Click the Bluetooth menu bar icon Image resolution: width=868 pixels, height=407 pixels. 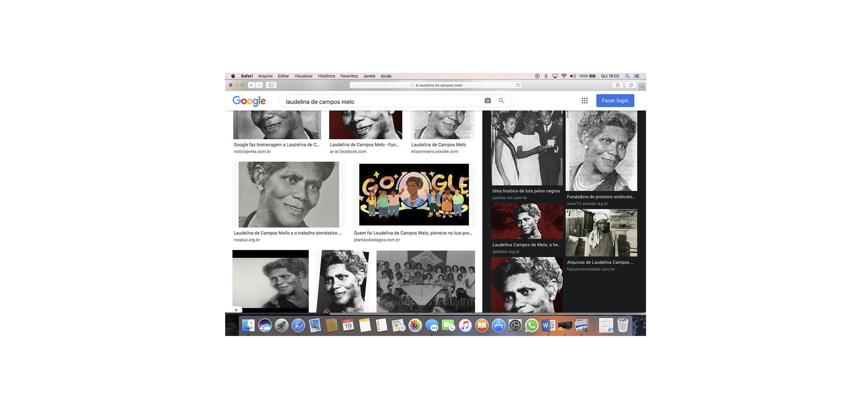pyautogui.click(x=546, y=76)
